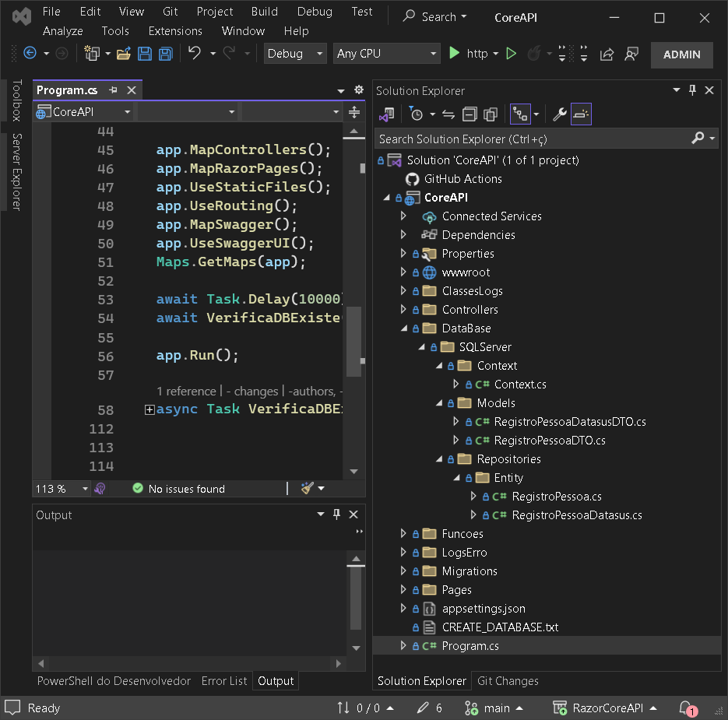Start Without Debugging outline play icon
Screen dimensions: 728x720
click(x=512, y=54)
